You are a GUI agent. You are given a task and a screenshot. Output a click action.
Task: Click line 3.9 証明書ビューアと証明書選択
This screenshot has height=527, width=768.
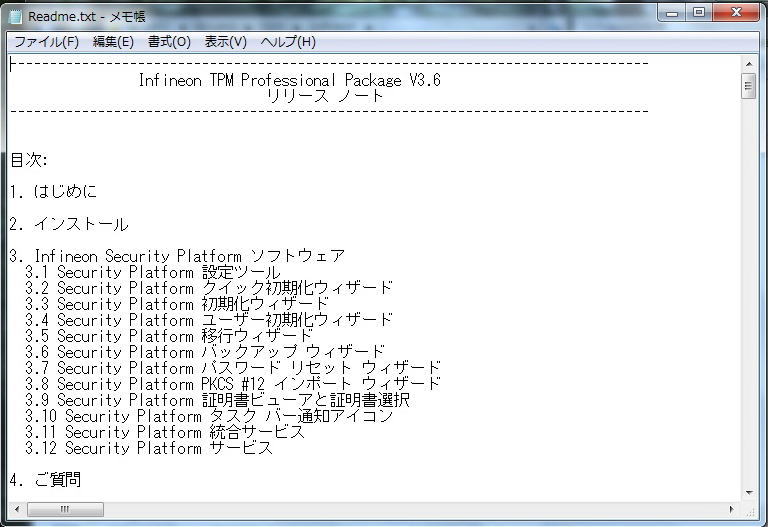[x=217, y=400]
